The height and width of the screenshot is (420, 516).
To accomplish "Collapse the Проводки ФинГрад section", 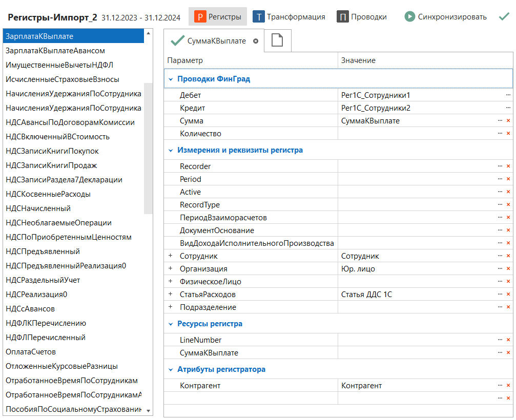I will (x=171, y=79).
